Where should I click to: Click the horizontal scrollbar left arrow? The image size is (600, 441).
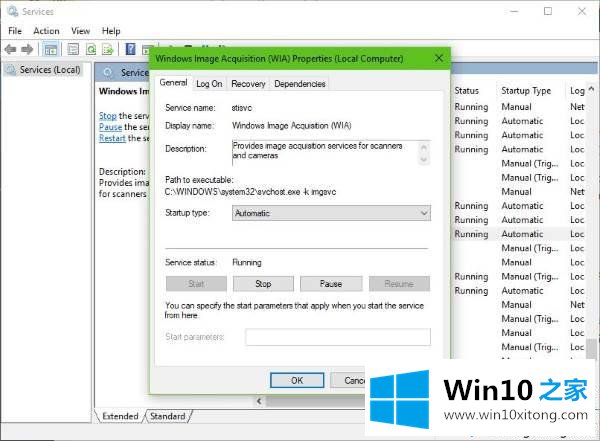(x=259, y=401)
